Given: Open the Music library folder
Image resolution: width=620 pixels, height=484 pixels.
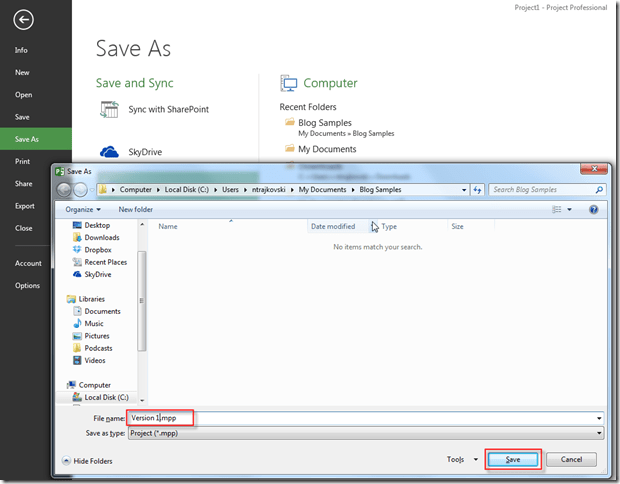Looking at the screenshot, I should click(94, 324).
